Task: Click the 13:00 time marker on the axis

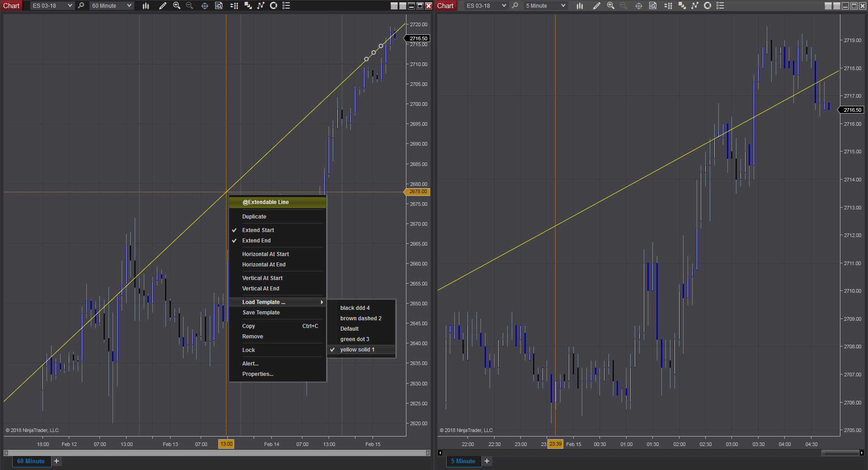Action: click(x=226, y=444)
